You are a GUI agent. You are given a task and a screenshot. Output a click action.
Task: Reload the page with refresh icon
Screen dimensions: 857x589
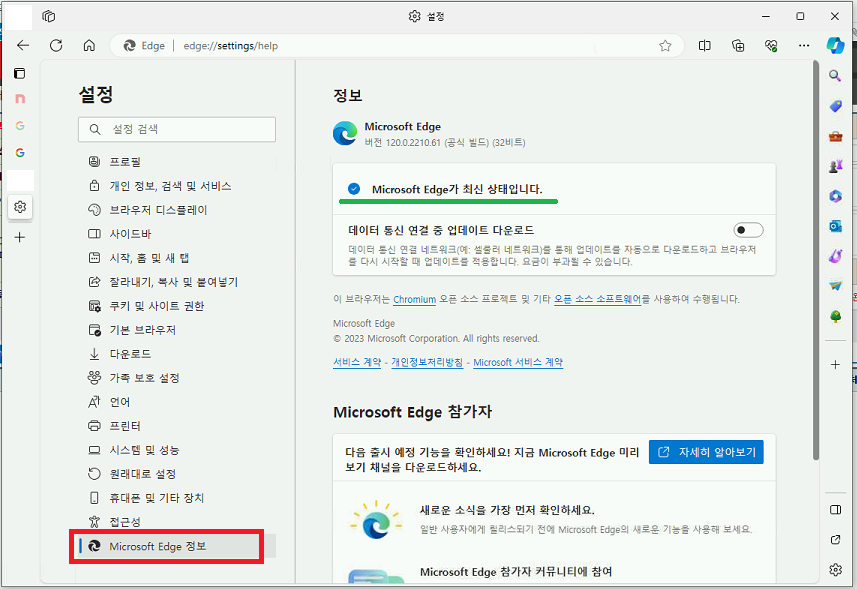[56, 45]
